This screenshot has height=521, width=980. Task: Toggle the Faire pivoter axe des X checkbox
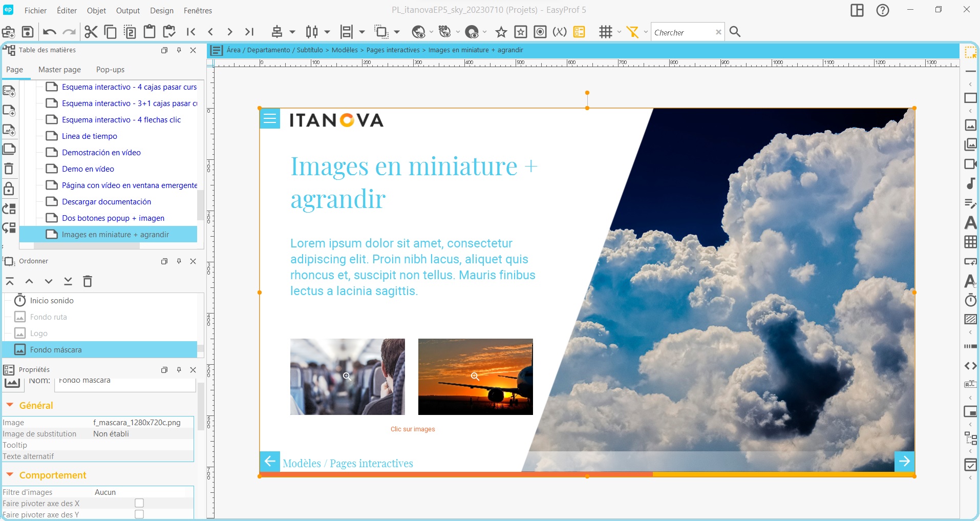pos(139,503)
